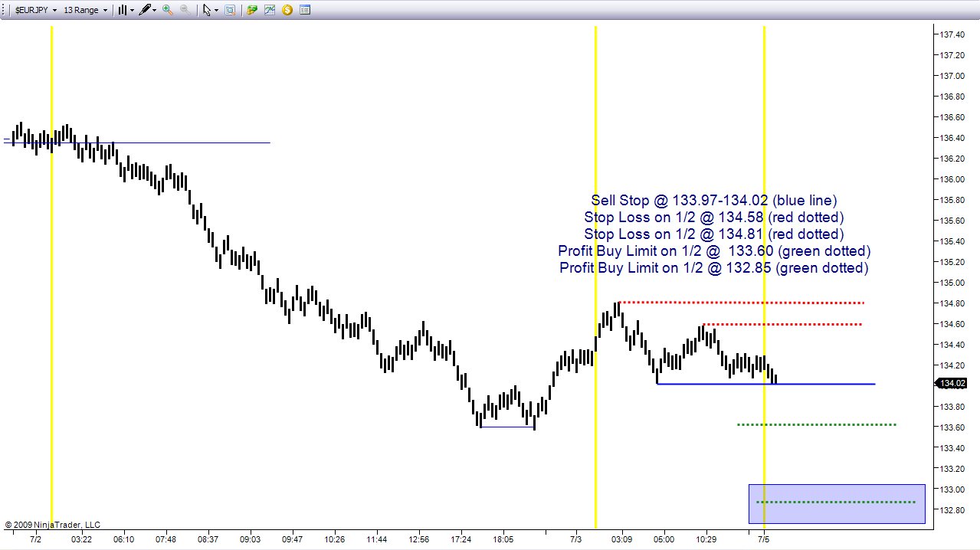Click the 'Profit Buy Limit on 1/2 @ 133.60' text

pos(714,251)
